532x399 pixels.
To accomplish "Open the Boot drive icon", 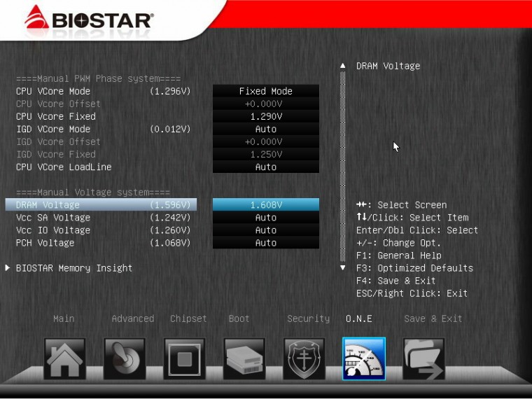I will point(244,358).
